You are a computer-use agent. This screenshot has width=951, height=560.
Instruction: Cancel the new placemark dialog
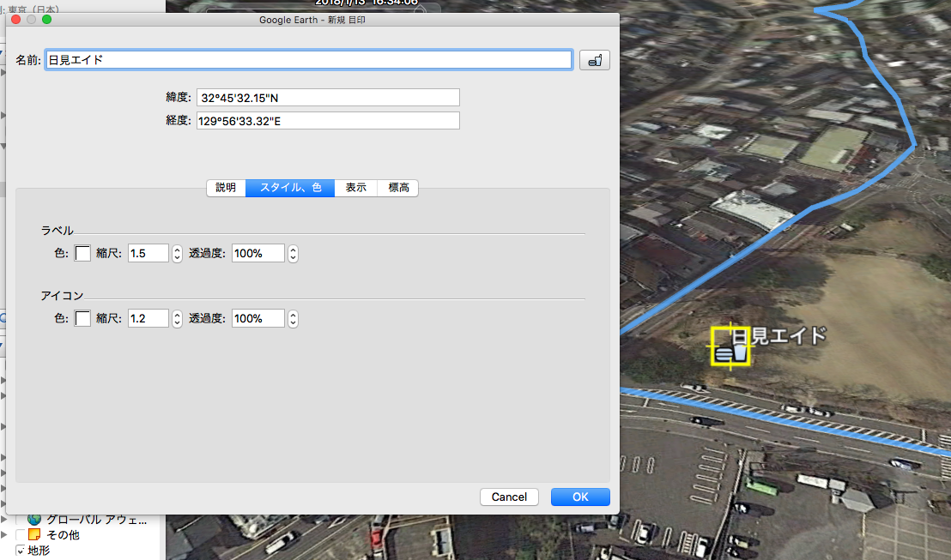(510, 497)
